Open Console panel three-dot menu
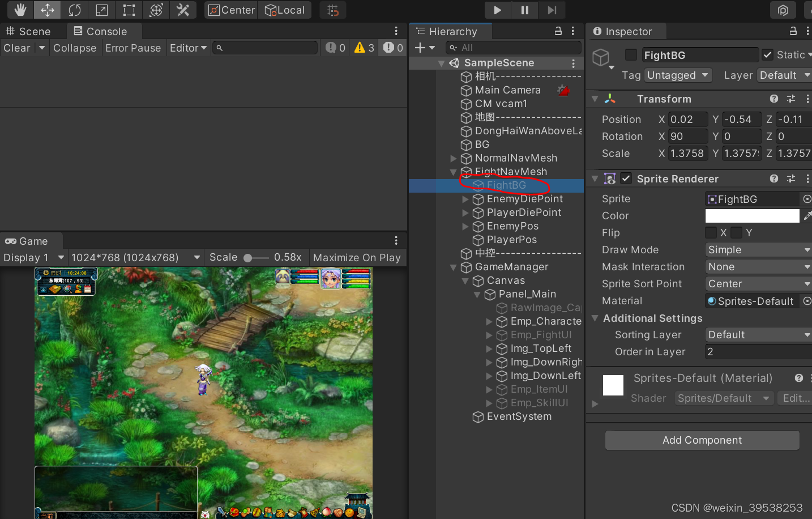Viewport: 812px width, 519px height. (396, 31)
